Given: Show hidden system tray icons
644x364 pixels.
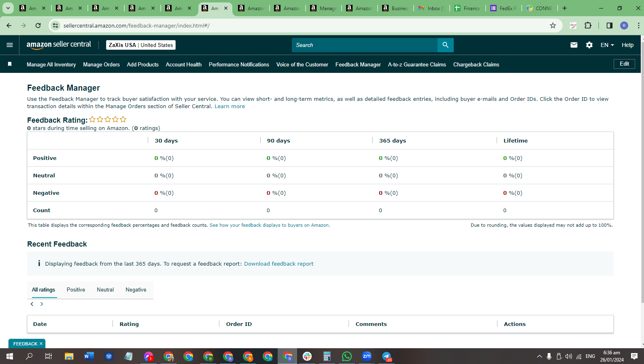Looking at the screenshot, I should (x=539, y=356).
